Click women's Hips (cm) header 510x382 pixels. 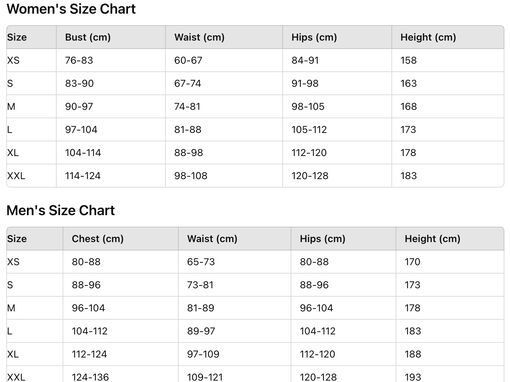click(x=314, y=37)
